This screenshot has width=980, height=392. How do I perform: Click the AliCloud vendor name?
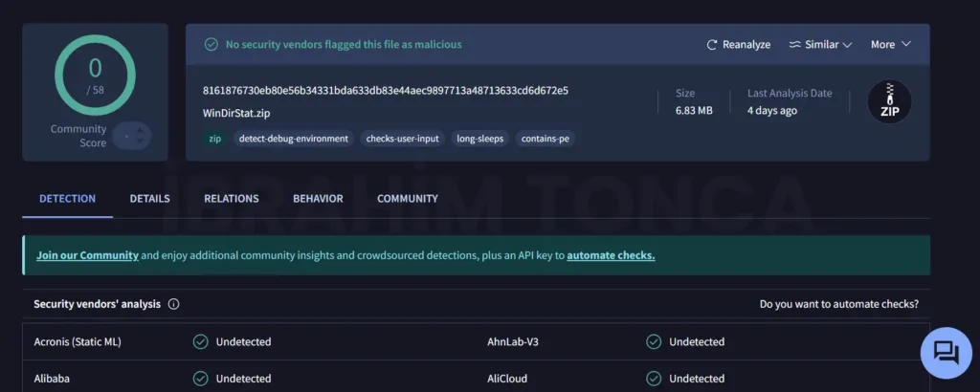507,379
